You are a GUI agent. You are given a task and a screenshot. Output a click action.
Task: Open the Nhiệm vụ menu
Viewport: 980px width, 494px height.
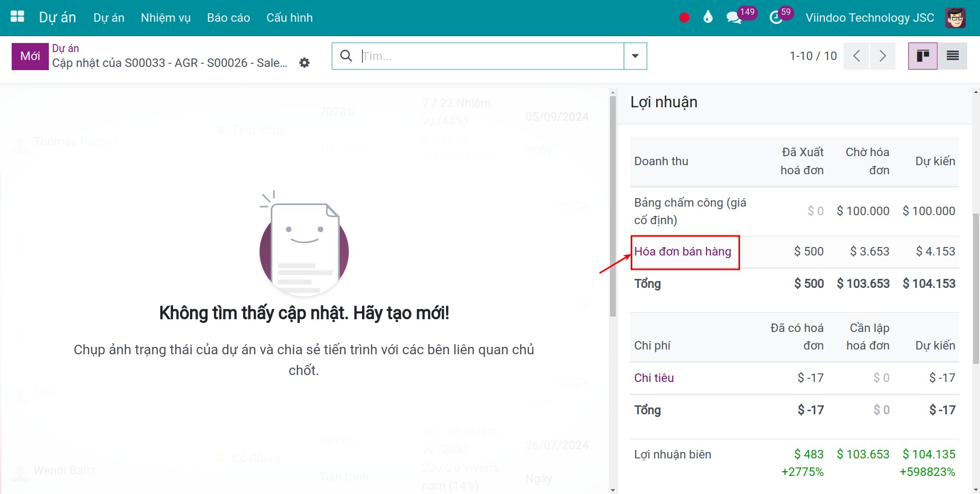(166, 18)
